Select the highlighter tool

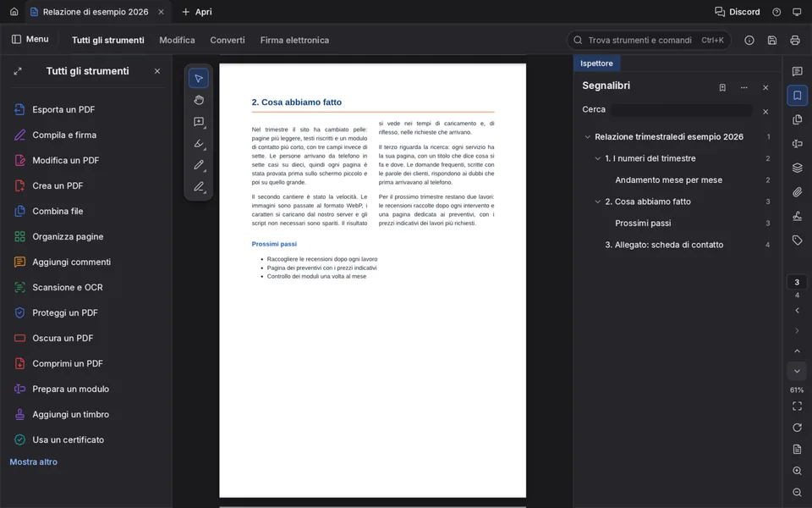(x=199, y=144)
